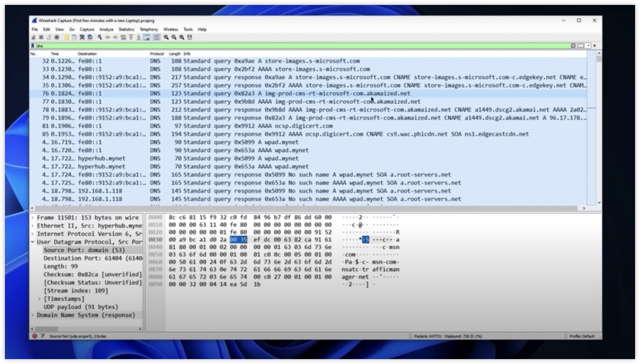The width and height of the screenshot is (640, 364).
Task: Open the display filter history dropdown
Action: 588,46
